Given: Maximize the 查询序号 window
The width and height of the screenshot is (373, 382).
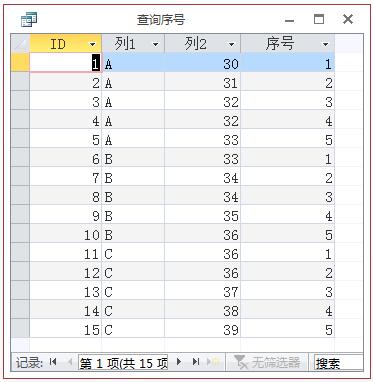Looking at the screenshot, I should (x=319, y=19).
